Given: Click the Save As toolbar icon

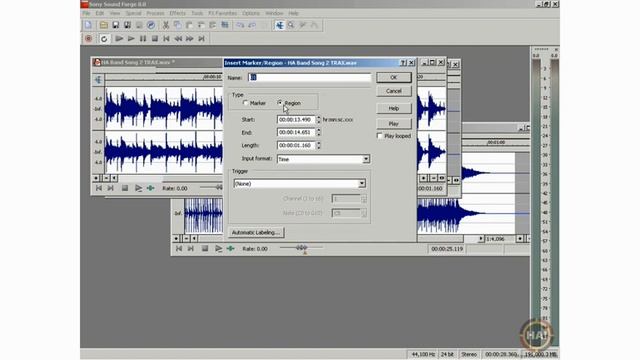Looking at the screenshot, I should (x=127, y=25).
